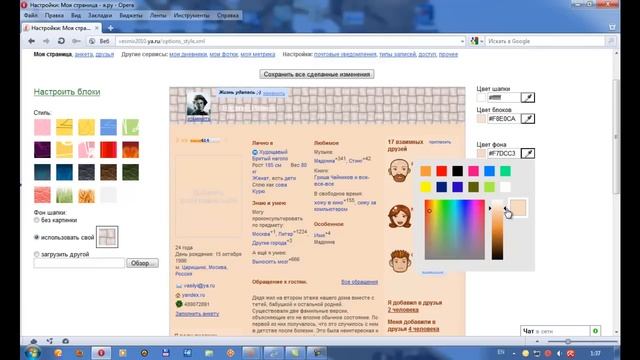
Task: Open the 'Файл' menu
Action: [31, 15]
